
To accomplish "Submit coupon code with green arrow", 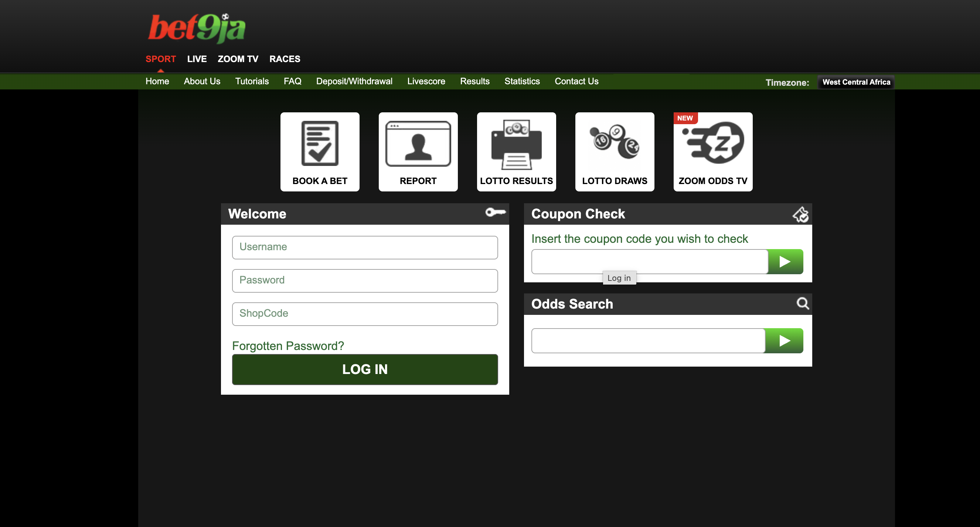I will pyautogui.click(x=785, y=261).
